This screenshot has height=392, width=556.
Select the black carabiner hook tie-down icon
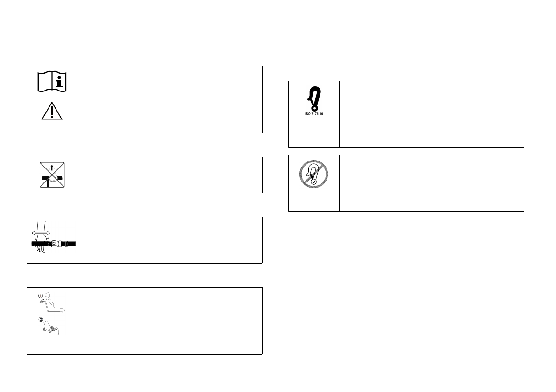[x=314, y=98]
